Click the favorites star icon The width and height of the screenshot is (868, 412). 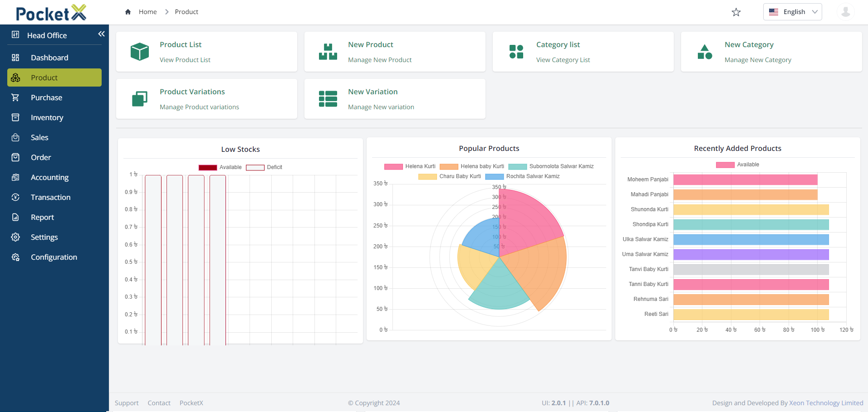[736, 12]
